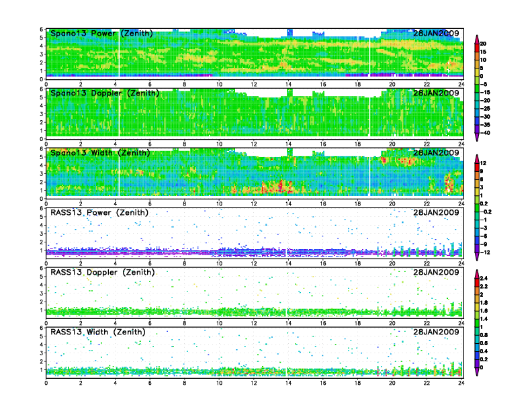Click the purple bottom arrow of the width colorbar

[x=477, y=257]
